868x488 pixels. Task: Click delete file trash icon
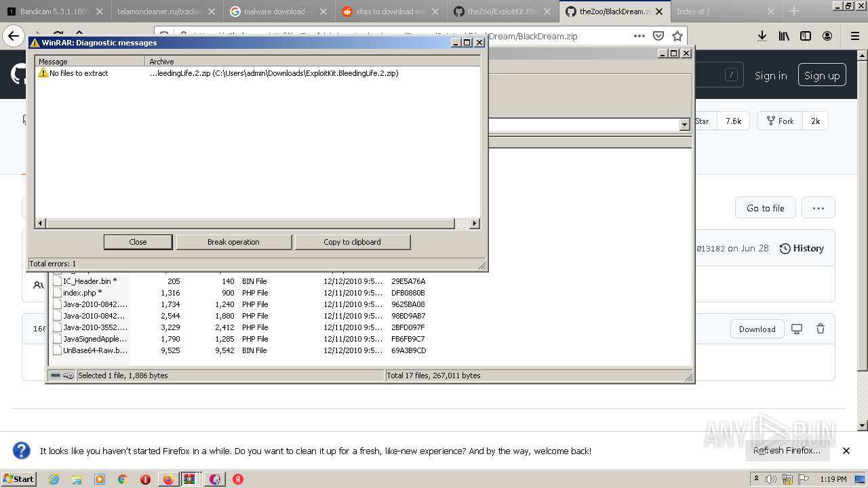(821, 329)
